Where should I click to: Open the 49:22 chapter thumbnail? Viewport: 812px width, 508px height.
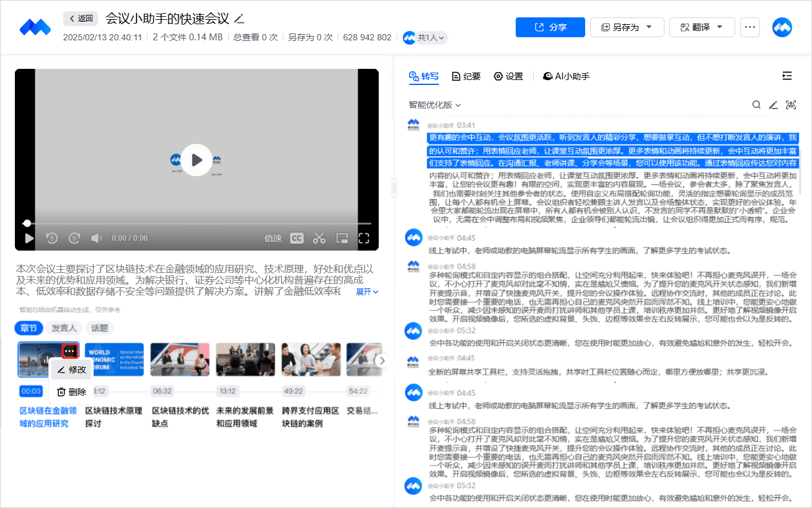click(x=311, y=360)
